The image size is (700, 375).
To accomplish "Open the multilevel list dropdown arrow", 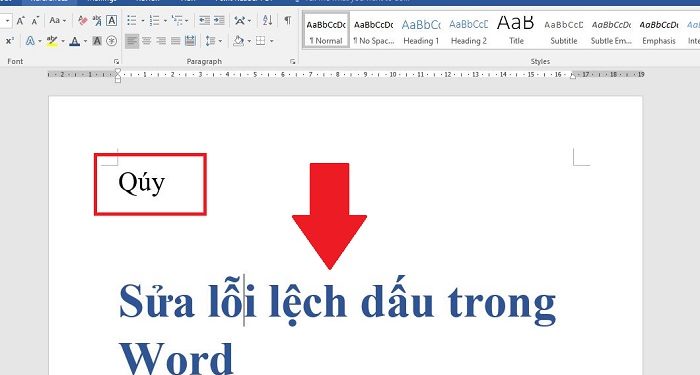I will coord(187,21).
